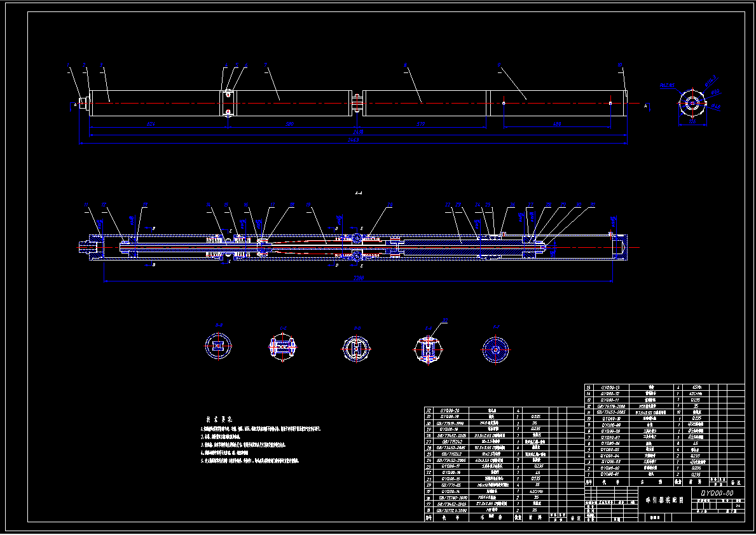Select balloon number 20 above the section view
756x535 pixels.
(390, 205)
